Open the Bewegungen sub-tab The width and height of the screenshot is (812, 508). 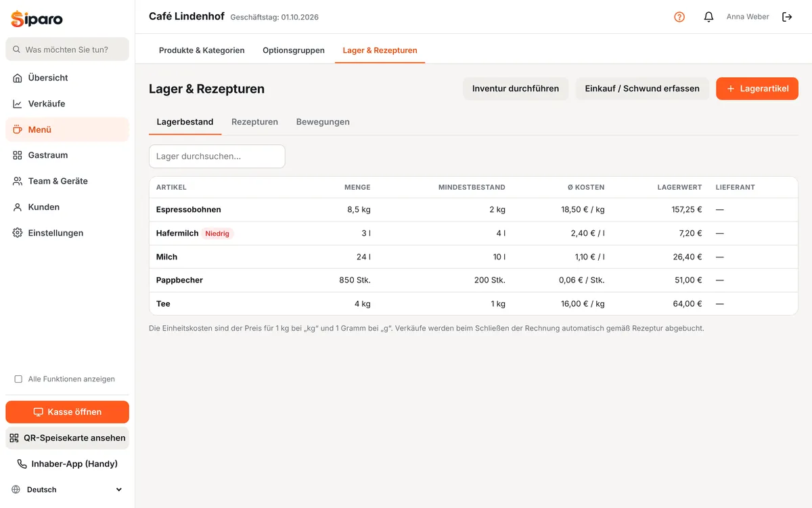pyautogui.click(x=323, y=122)
